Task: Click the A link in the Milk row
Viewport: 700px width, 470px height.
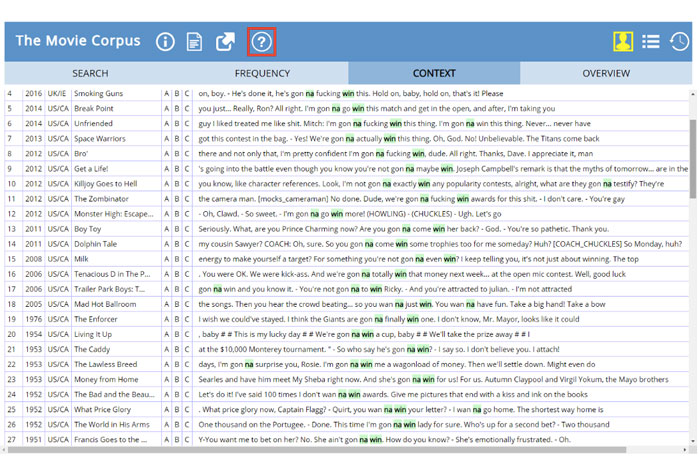Action: click(167, 259)
